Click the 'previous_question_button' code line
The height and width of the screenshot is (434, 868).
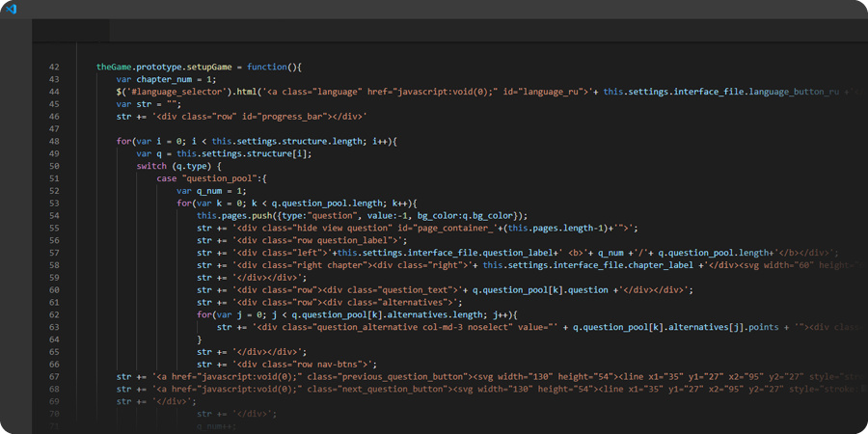click(491, 376)
